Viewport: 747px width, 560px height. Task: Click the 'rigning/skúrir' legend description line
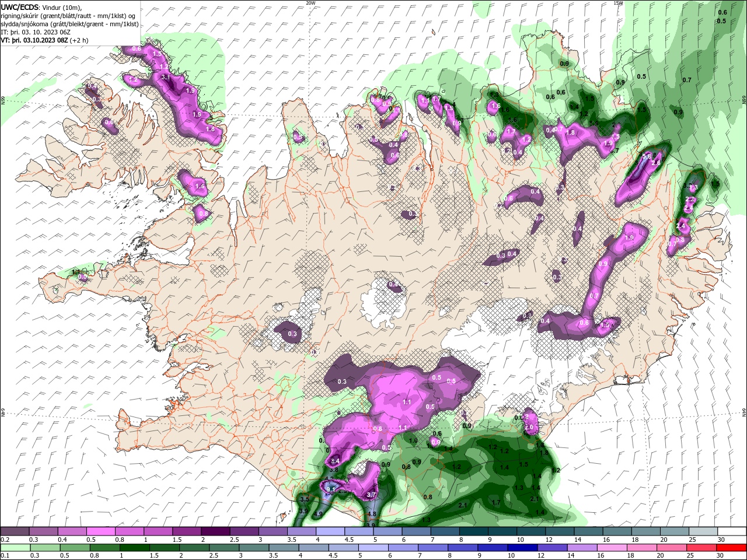pos(68,16)
